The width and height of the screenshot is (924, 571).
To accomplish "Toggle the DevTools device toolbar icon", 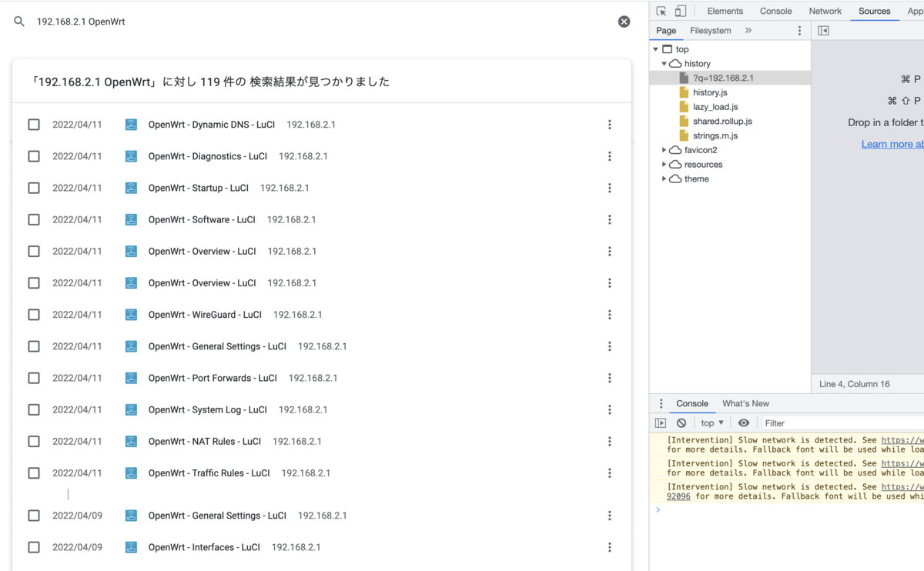I will point(681,11).
